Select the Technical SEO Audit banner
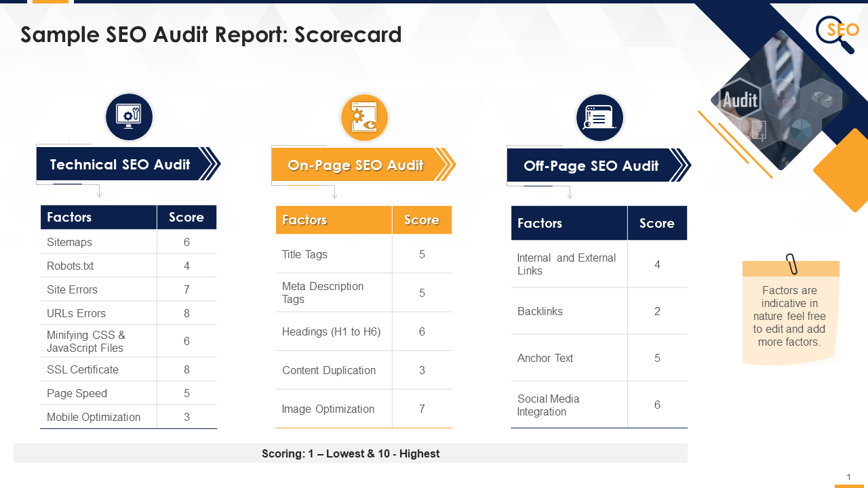Screen dimensions: 868x488 [120, 164]
